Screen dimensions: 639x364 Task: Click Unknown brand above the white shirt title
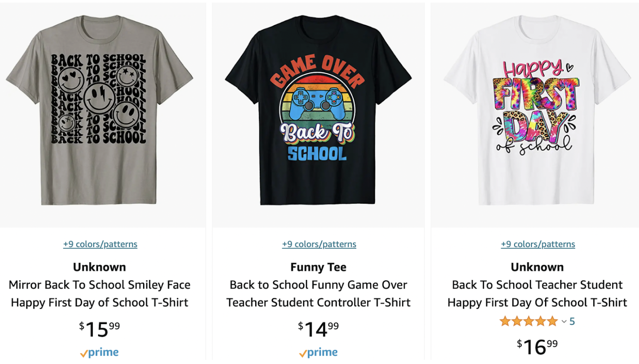coord(537,267)
